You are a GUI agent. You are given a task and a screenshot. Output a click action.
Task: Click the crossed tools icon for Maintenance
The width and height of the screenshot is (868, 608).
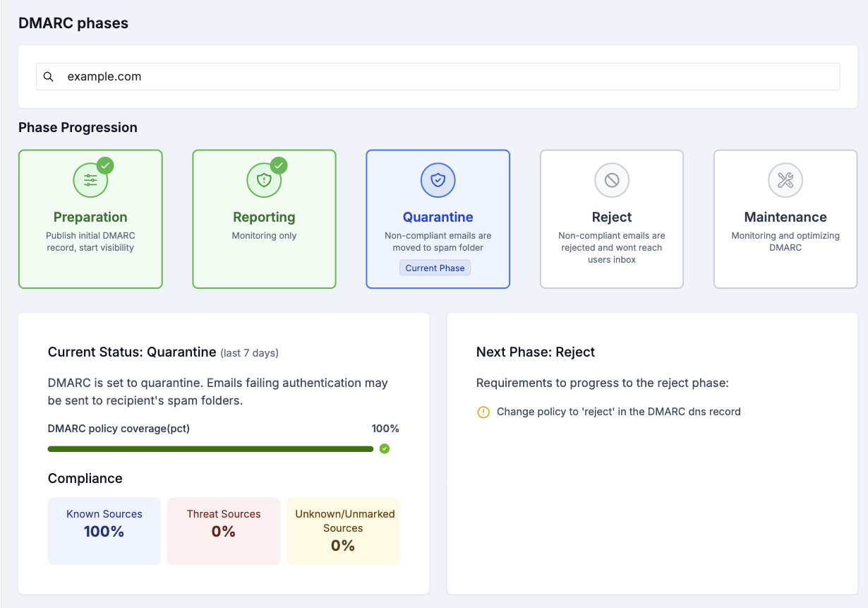(785, 179)
